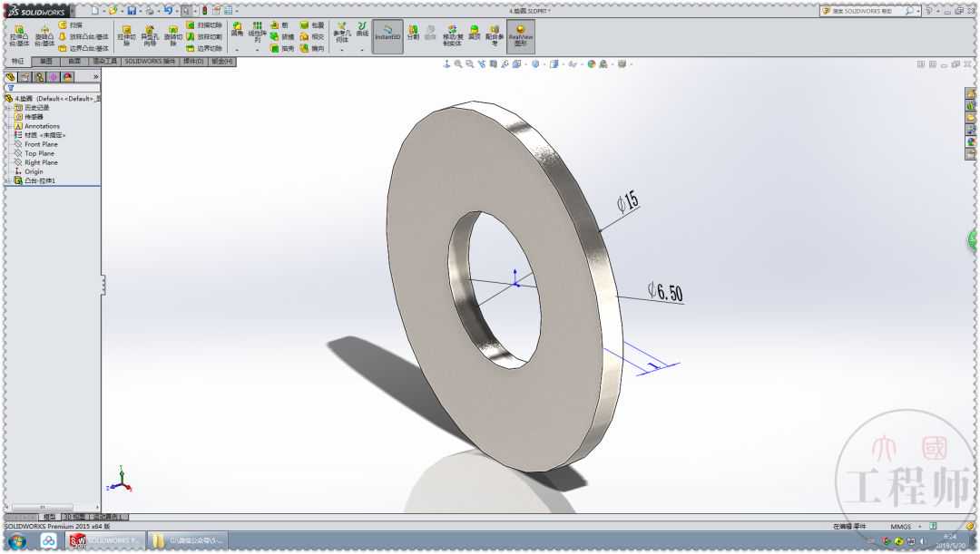Click the Extruded Cut tool icon

[x=126, y=34]
